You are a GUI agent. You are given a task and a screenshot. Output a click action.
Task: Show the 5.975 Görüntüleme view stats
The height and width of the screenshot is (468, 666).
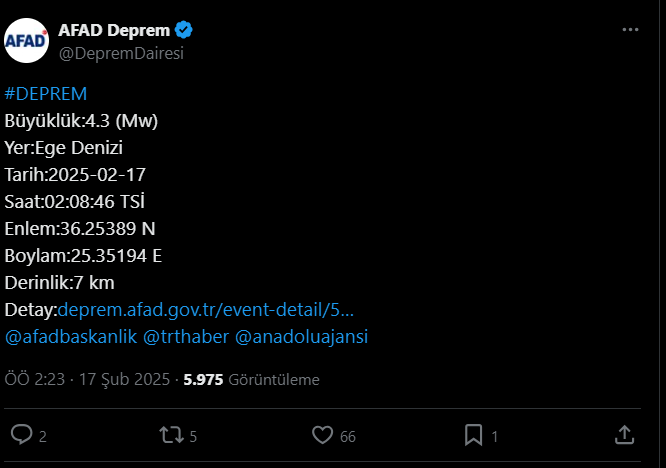(x=249, y=380)
